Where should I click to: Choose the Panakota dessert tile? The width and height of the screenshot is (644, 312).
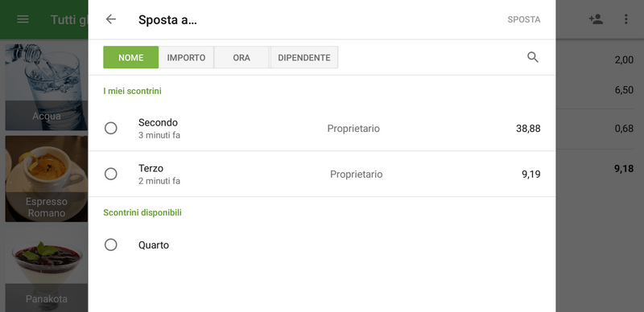[47, 269]
